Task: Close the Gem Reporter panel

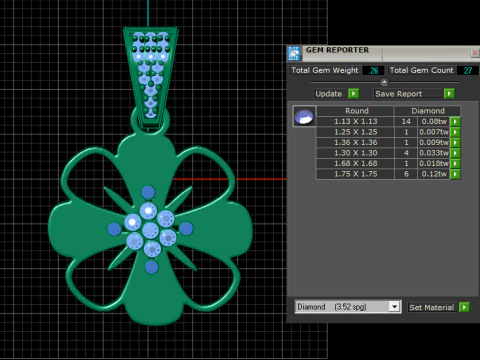Action: [x=475, y=53]
